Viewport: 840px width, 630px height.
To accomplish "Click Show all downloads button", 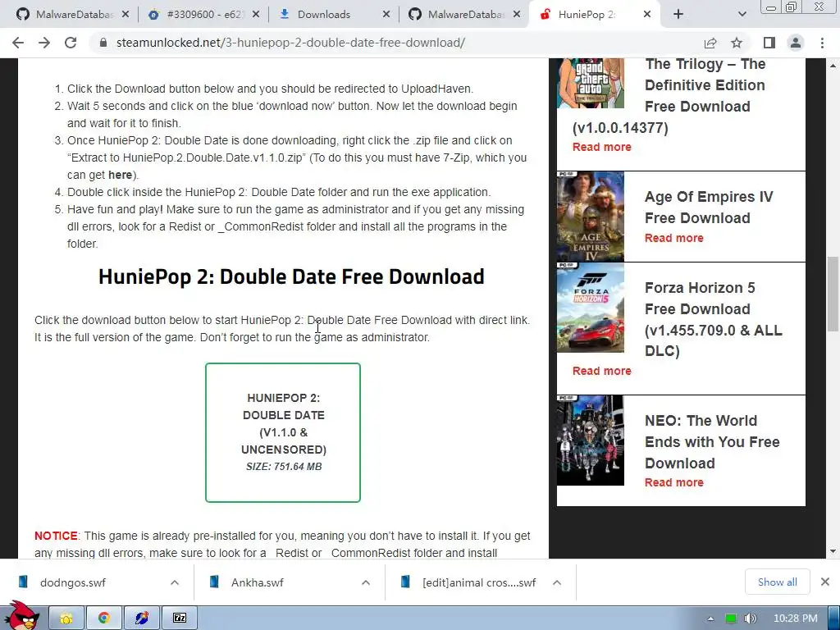I will point(778,582).
